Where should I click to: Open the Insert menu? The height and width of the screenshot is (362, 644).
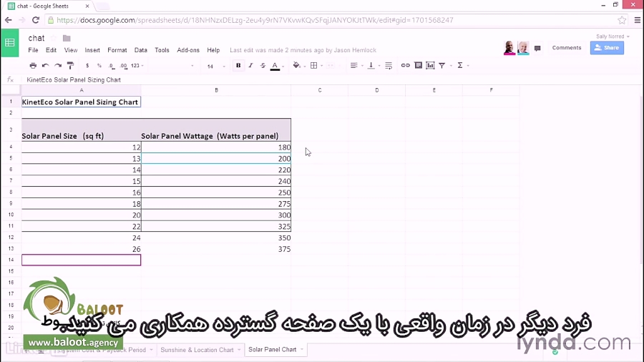92,50
